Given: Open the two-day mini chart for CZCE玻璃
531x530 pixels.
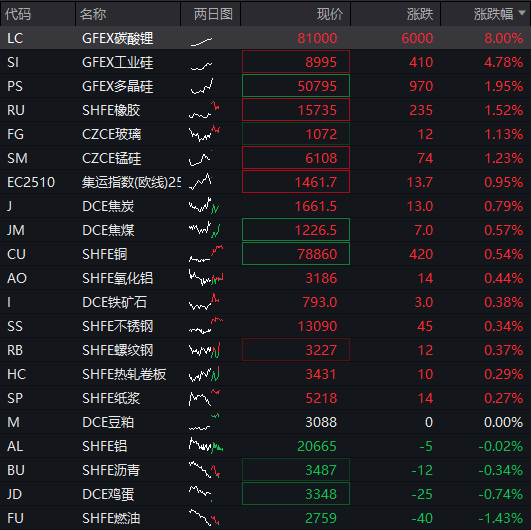Looking at the screenshot, I should coord(204,134).
